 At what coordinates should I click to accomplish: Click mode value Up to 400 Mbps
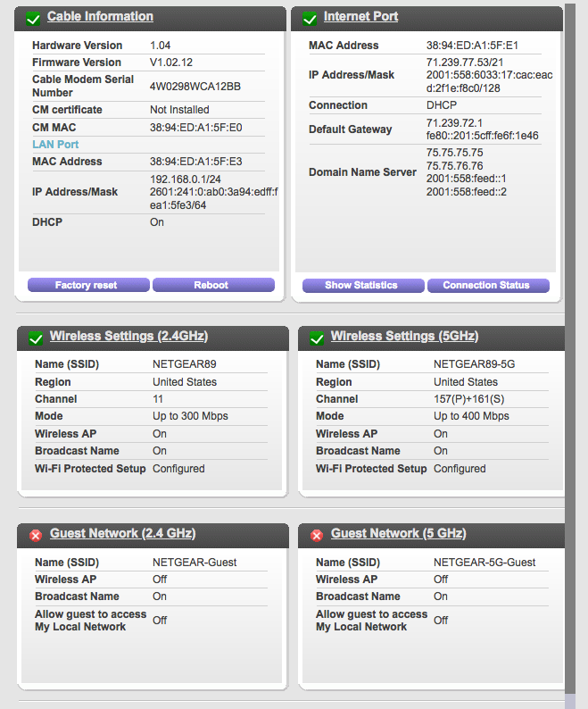tap(471, 416)
